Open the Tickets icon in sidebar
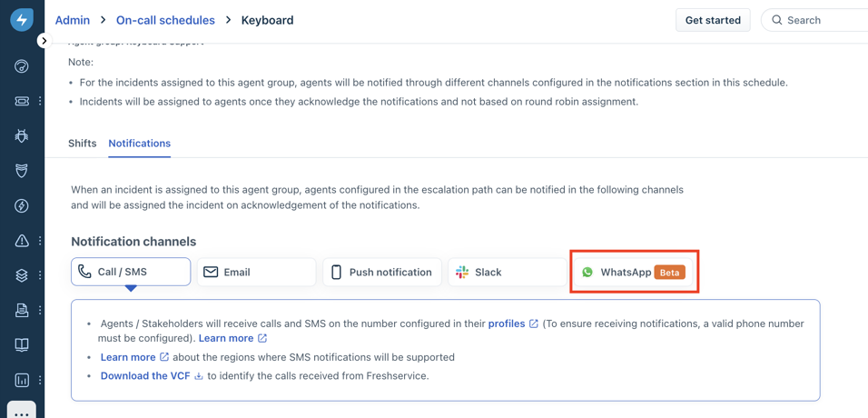 (22, 101)
